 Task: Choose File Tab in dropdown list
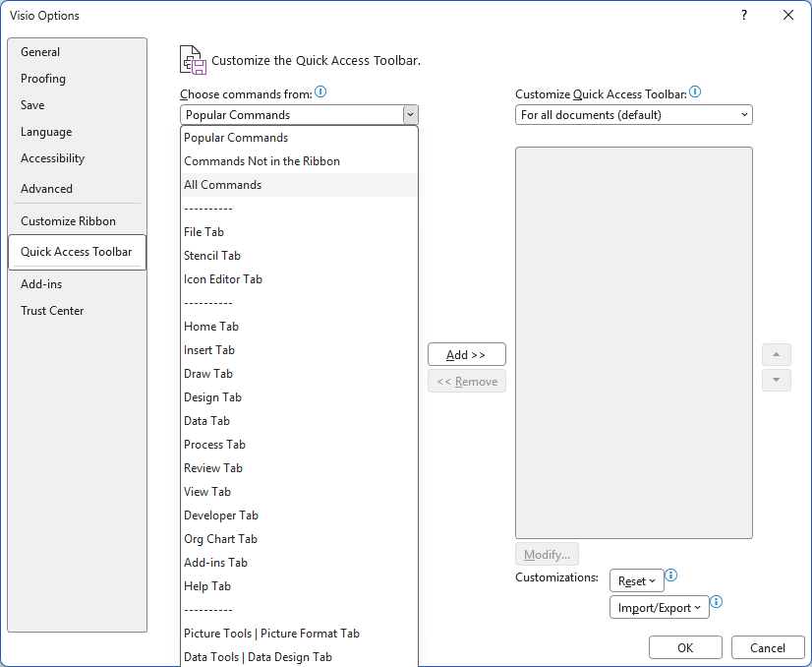[x=299, y=232]
